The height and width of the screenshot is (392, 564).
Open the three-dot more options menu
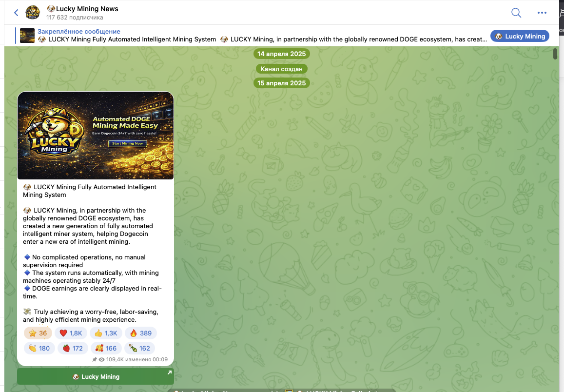(x=542, y=13)
